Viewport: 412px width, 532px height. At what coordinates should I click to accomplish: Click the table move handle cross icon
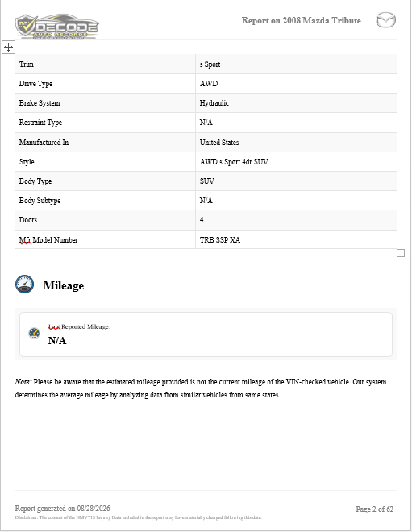click(9, 47)
